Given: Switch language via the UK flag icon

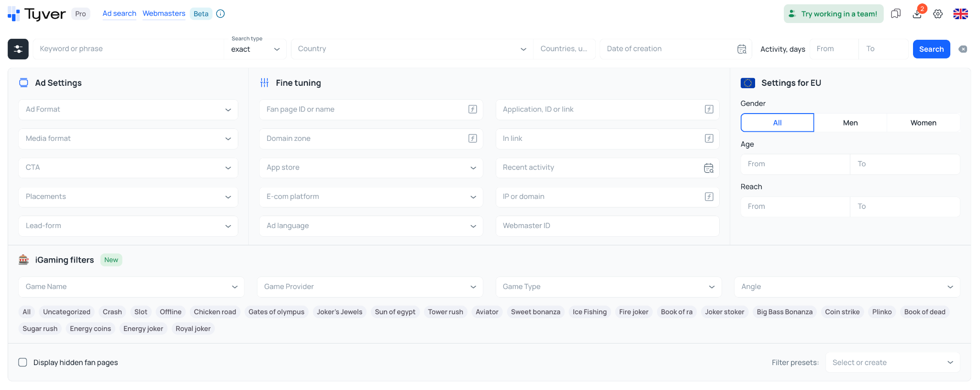Looking at the screenshot, I should tap(960, 14).
